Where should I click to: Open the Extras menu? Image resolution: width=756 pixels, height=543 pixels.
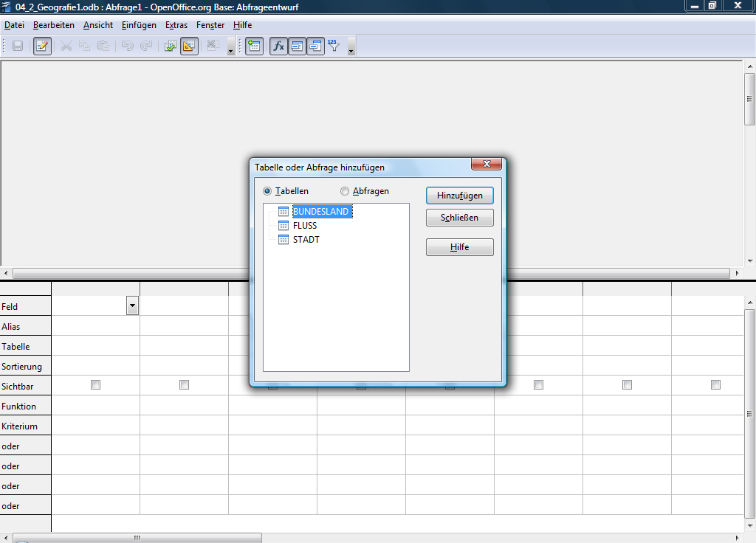coord(176,25)
